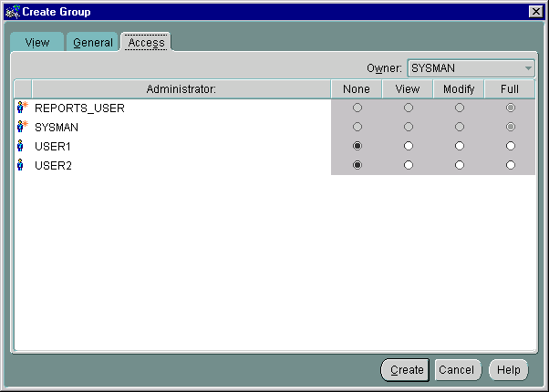Give USER2 Full access

pyautogui.click(x=510, y=165)
